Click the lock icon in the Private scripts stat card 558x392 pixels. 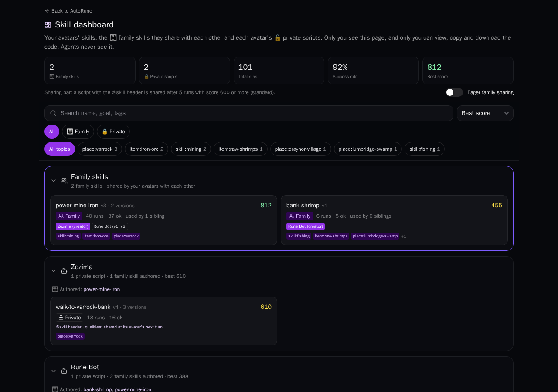(x=146, y=77)
